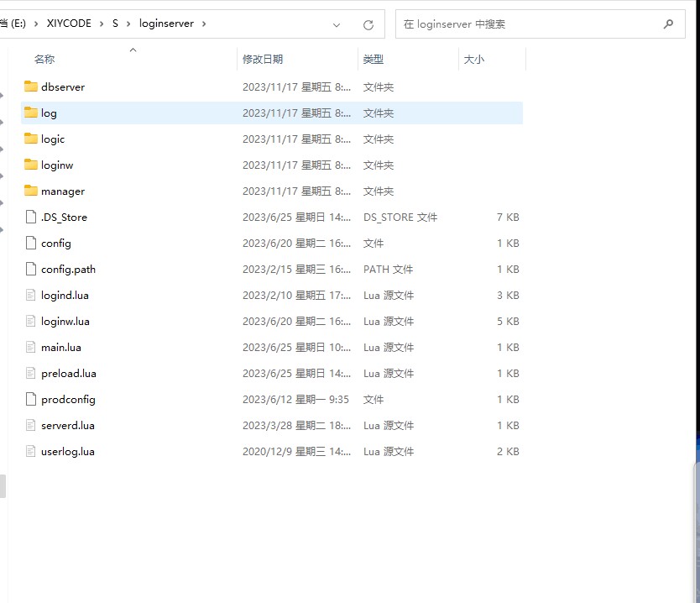Click the 在 loginserver 中搜索 search field

tap(529, 24)
